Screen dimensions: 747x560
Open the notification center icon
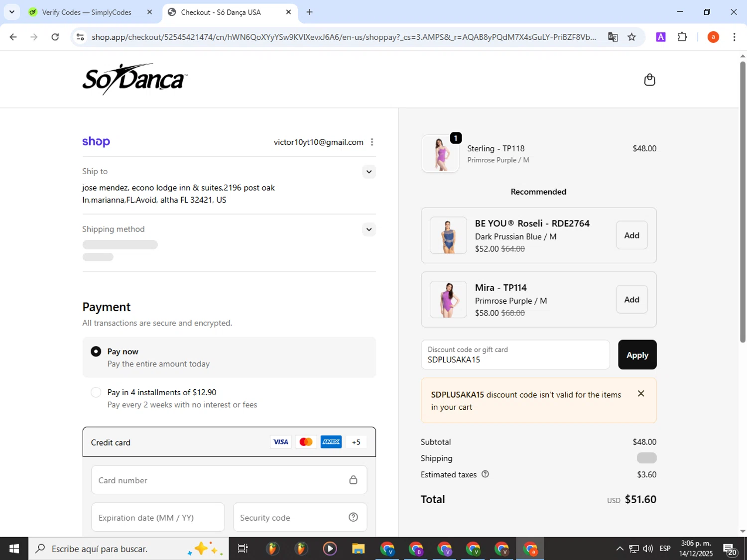(x=730, y=549)
